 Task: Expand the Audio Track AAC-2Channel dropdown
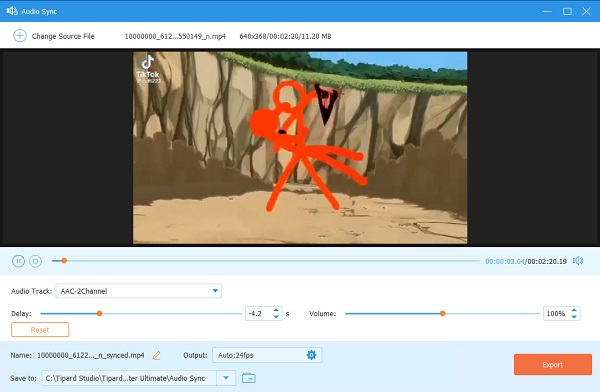pyautogui.click(x=215, y=291)
